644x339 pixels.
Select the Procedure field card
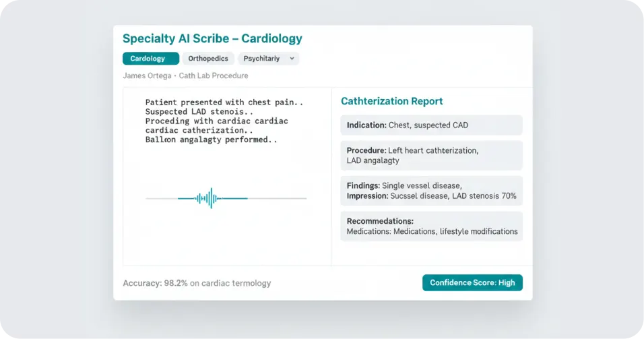tap(431, 155)
